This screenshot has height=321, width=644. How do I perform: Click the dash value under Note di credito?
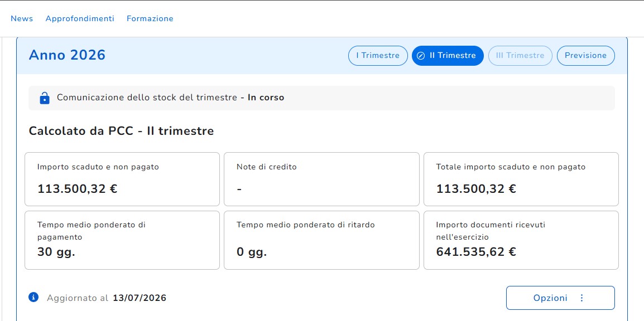click(239, 191)
